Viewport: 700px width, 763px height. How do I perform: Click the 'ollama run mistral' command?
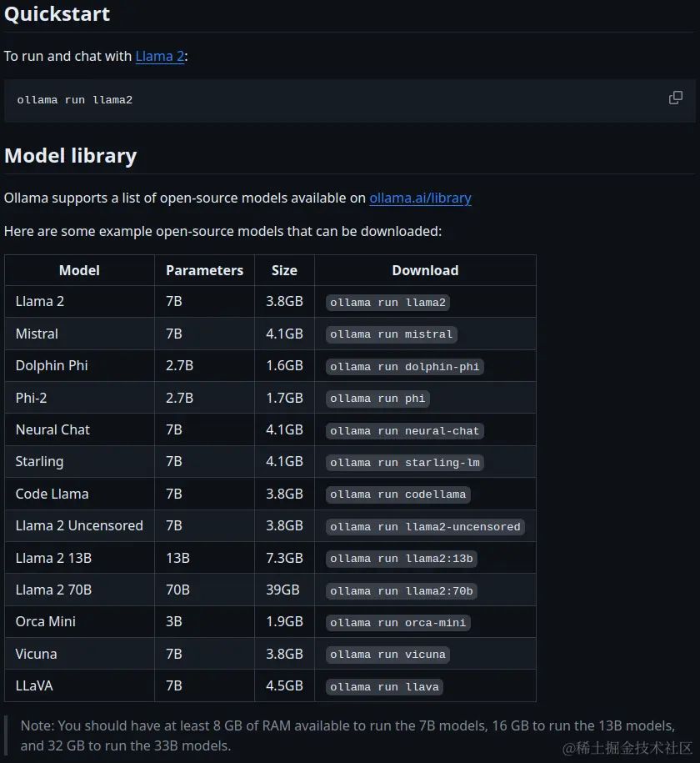click(x=391, y=334)
